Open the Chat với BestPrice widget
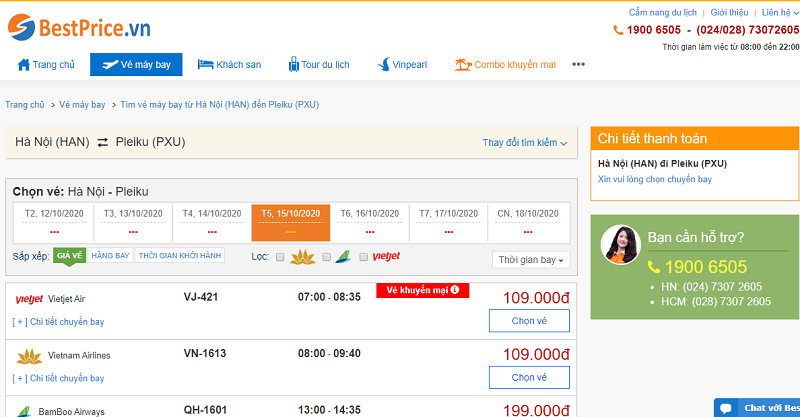The image size is (800, 417). [x=757, y=408]
